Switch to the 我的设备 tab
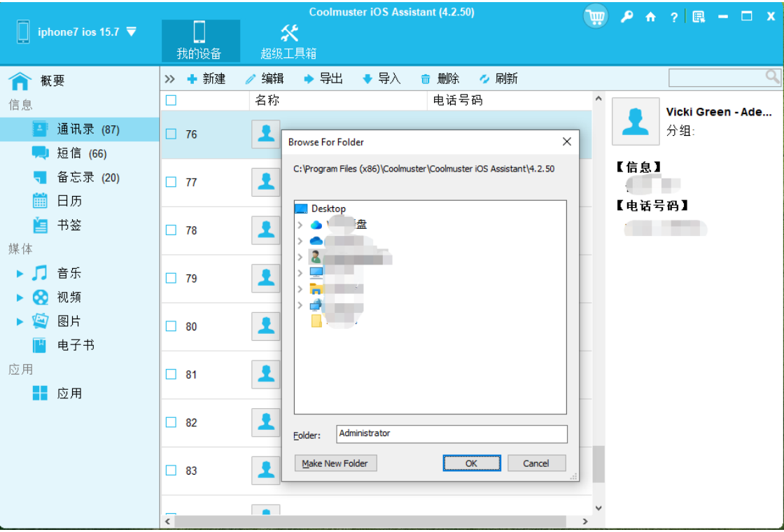The width and height of the screenshot is (784, 532). coord(201,40)
